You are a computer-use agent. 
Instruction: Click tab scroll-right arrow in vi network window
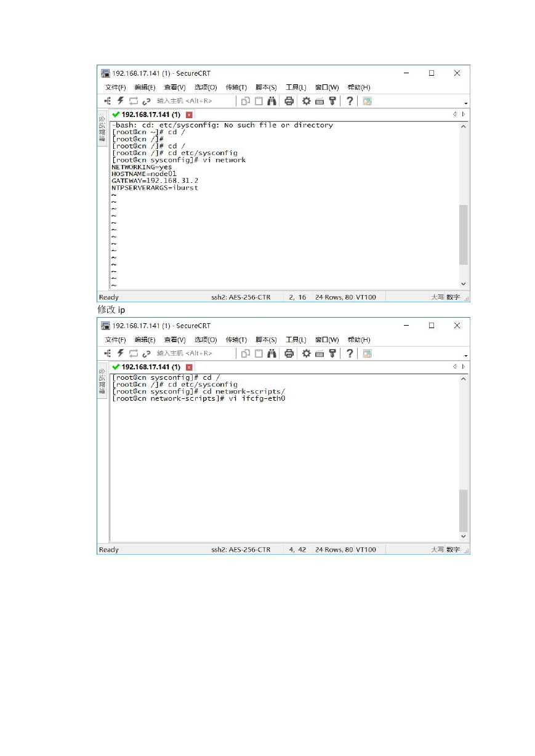[464, 114]
